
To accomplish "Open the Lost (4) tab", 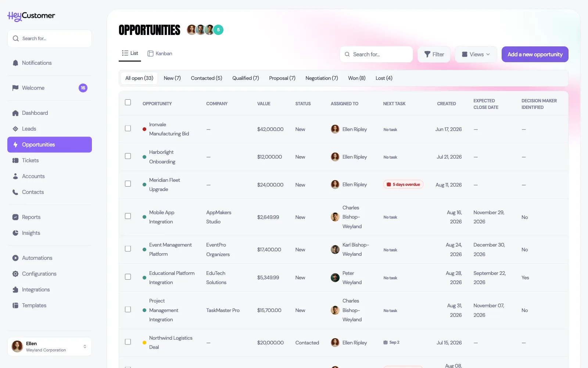I will click(384, 78).
